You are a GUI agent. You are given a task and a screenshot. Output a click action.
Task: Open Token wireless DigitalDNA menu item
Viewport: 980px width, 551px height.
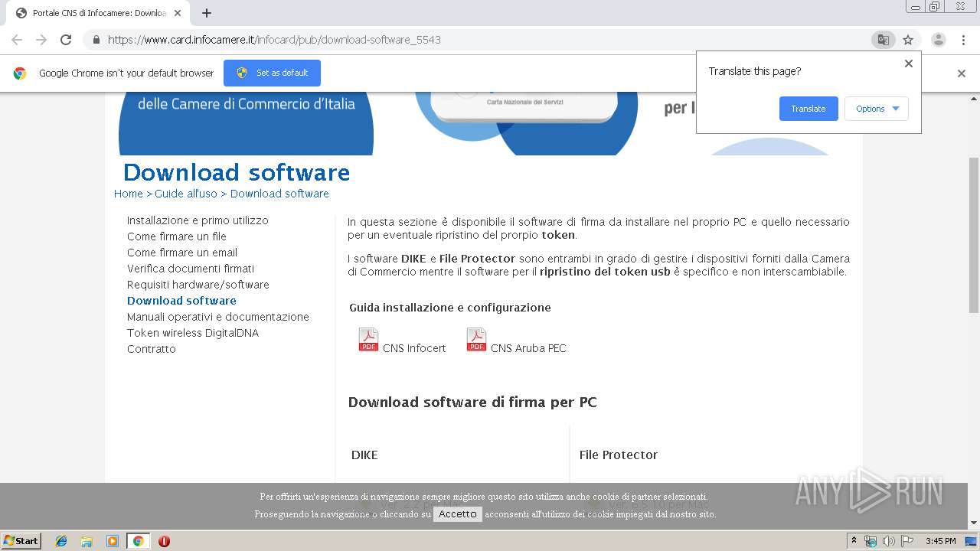[193, 333]
